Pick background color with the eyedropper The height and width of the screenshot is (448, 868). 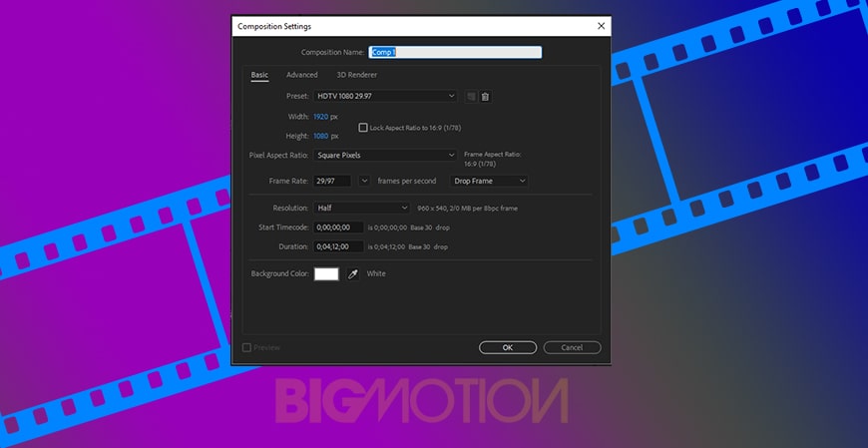(x=352, y=273)
